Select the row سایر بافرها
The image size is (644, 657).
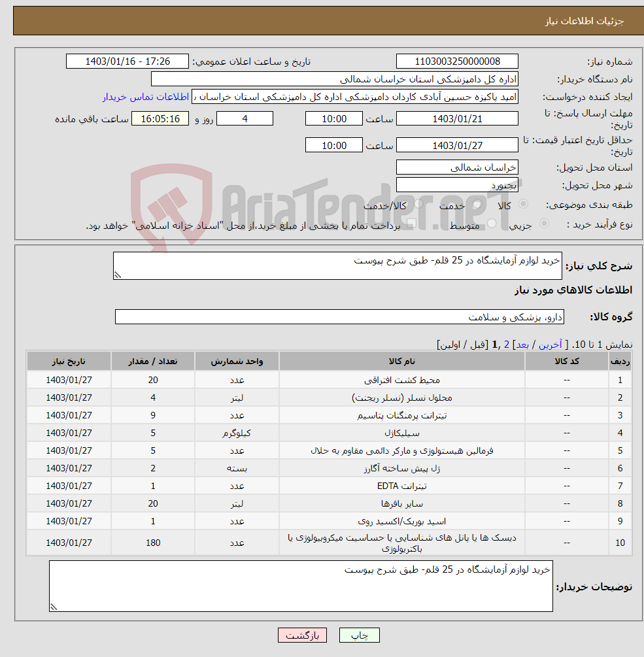click(x=329, y=503)
